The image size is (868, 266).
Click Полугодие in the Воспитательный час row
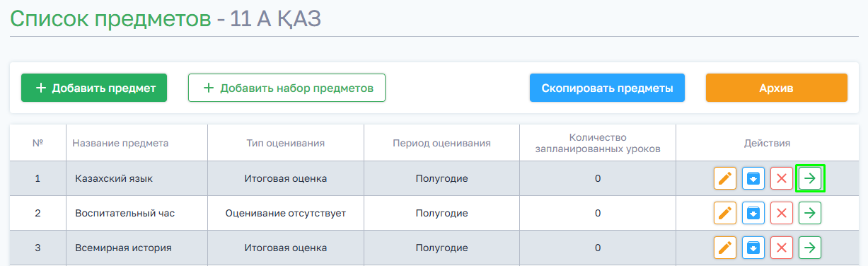tap(441, 212)
